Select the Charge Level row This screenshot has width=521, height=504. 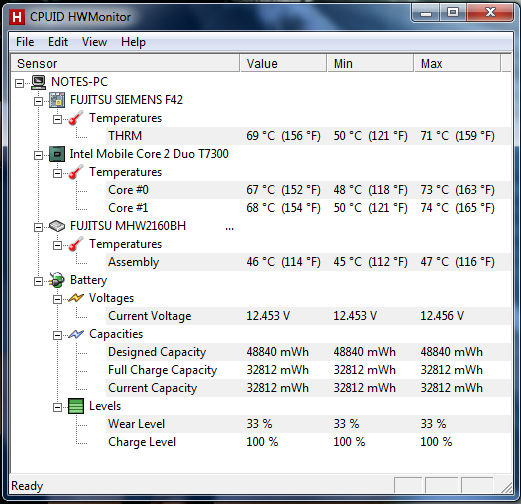pyautogui.click(x=309, y=442)
